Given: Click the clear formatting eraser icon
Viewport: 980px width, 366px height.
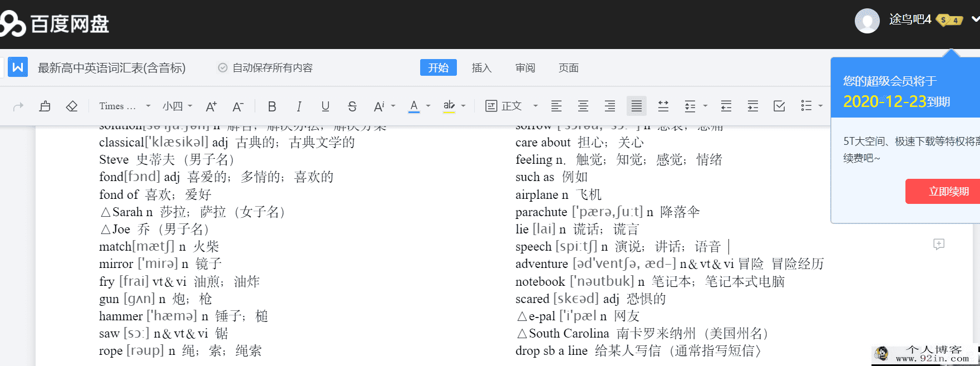Looking at the screenshot, I should [x=72, y=106].
